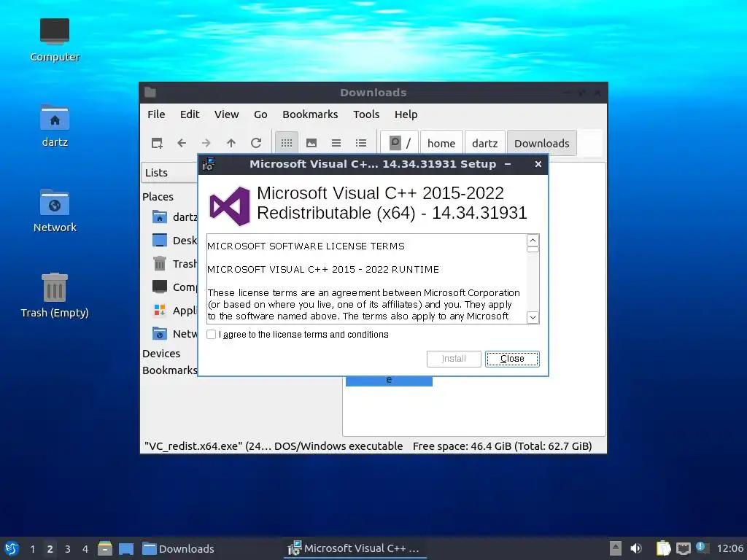Go forward with the right arrow icon
The height and width of the screenshot is (560, 747).
pyautogui.click(x=206, y=143)
